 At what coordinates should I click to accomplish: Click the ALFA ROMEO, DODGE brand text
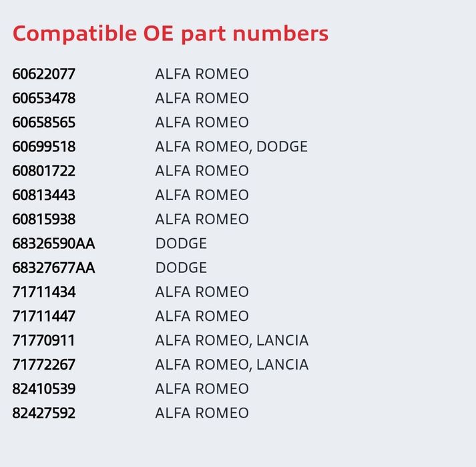tap(231, 147)
